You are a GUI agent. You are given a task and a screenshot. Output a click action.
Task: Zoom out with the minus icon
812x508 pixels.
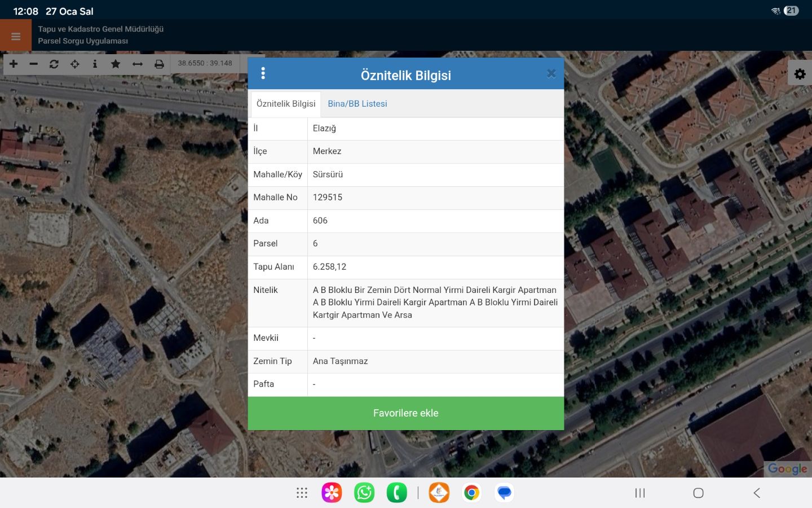pos(34,64)
